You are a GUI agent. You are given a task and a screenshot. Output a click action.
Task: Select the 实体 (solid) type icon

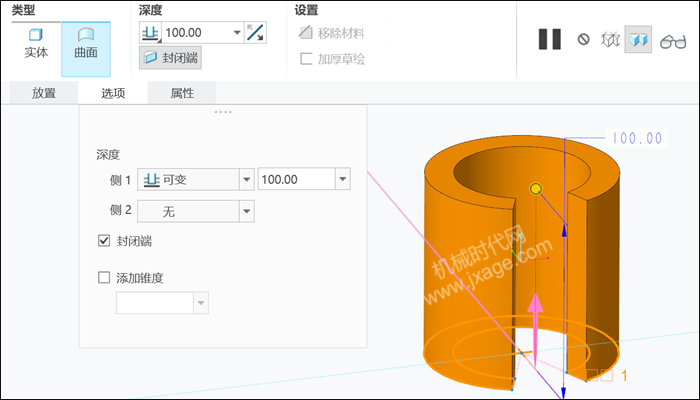pos(36,43)
